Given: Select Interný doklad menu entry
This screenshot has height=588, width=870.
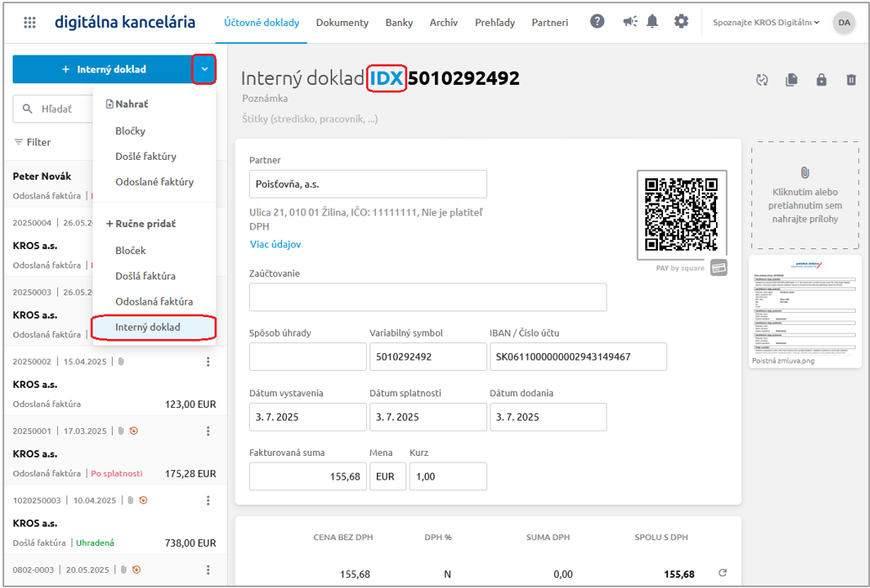Looking at the screenshot, I should [154, 327].
